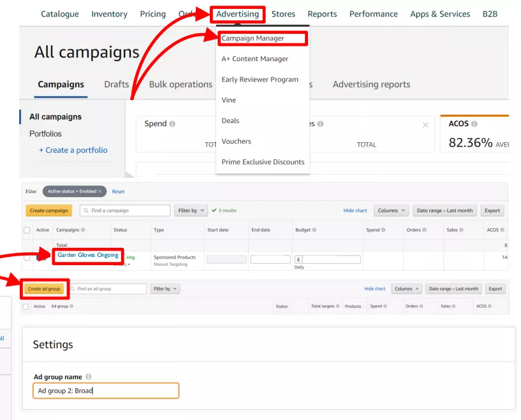Click info icon beside ad group ACOS
The image size is (521, 420).
490,306
